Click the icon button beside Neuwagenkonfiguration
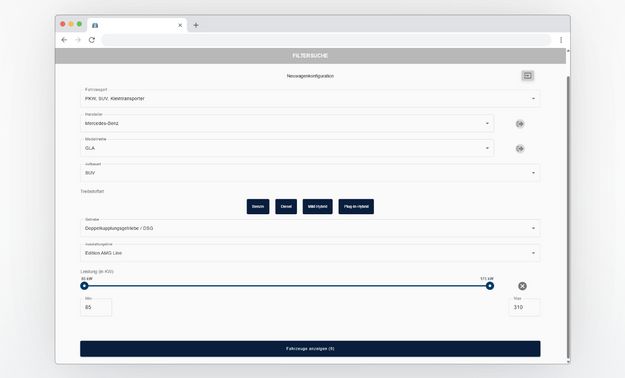Viewport: 625px width, 378px height. click(528, 76)
